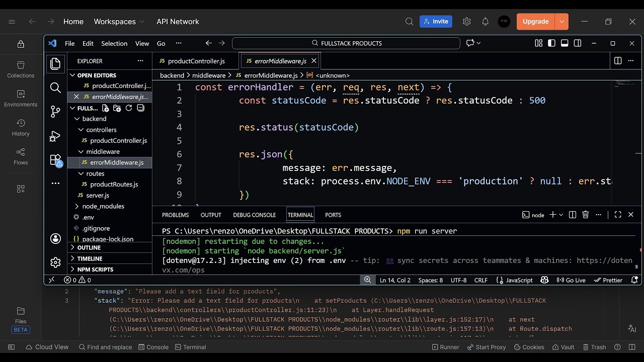
Task: Click New File icon in FULLSTACK folder header
Action: click(x=105, y=108)
